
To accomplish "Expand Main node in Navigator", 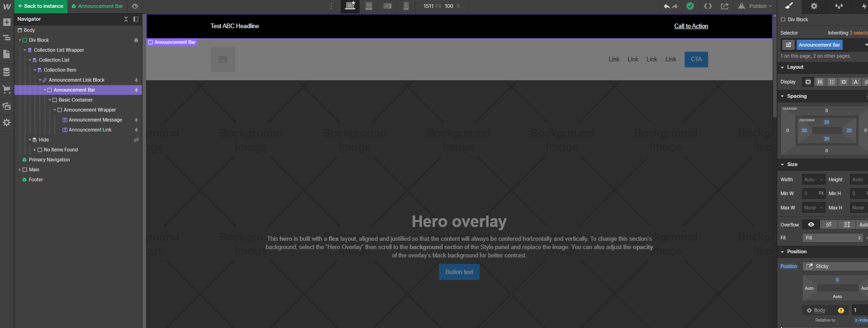I will [x=20, y=170].
